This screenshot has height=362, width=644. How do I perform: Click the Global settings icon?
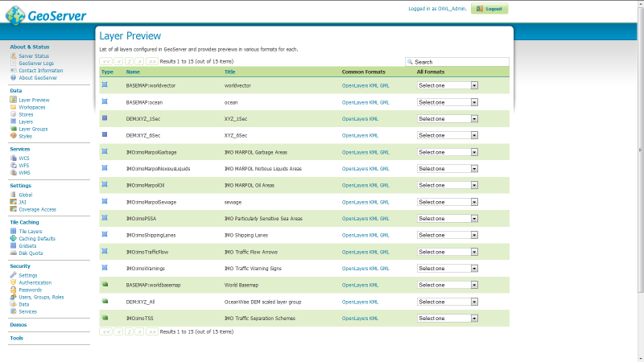[14, 195]
